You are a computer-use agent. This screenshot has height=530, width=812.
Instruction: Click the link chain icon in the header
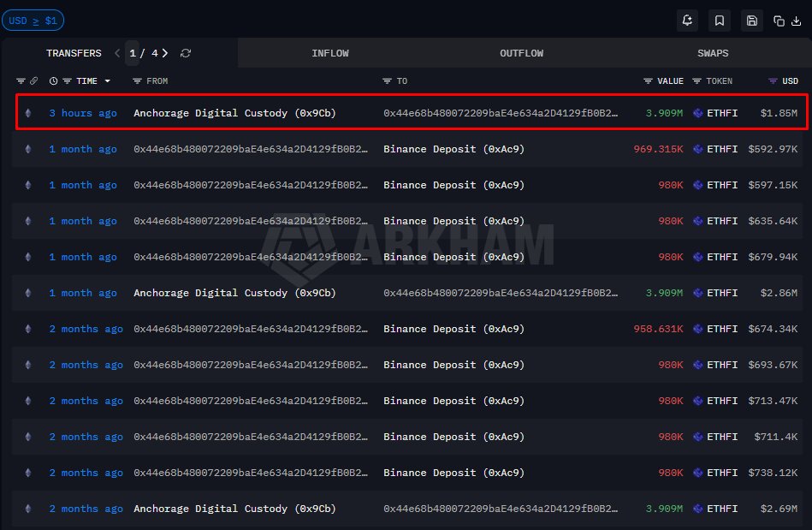(34, 81)
